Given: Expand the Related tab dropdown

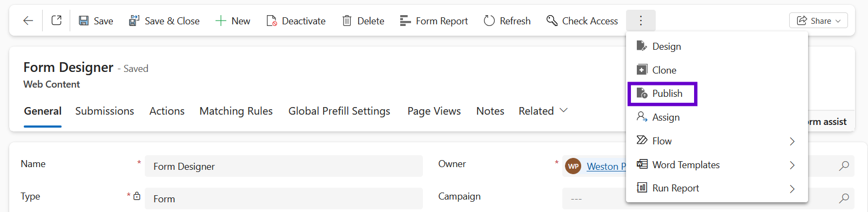Looking at the screenshot, I should click(563, 110).
